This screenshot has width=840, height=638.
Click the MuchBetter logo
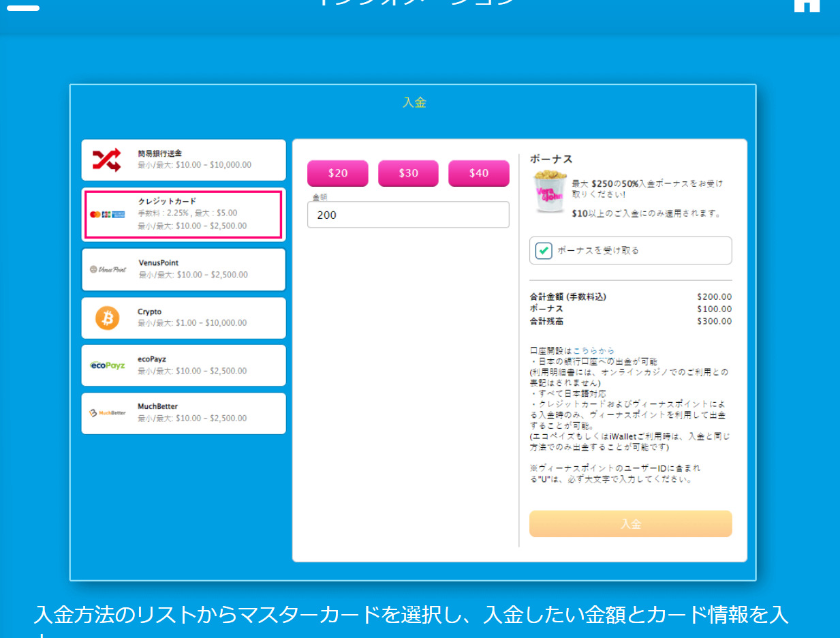tap(108, 413)
